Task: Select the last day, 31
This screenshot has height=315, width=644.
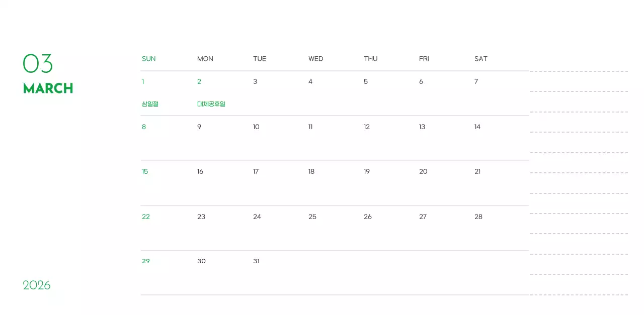Action: [x=256, y=261]
